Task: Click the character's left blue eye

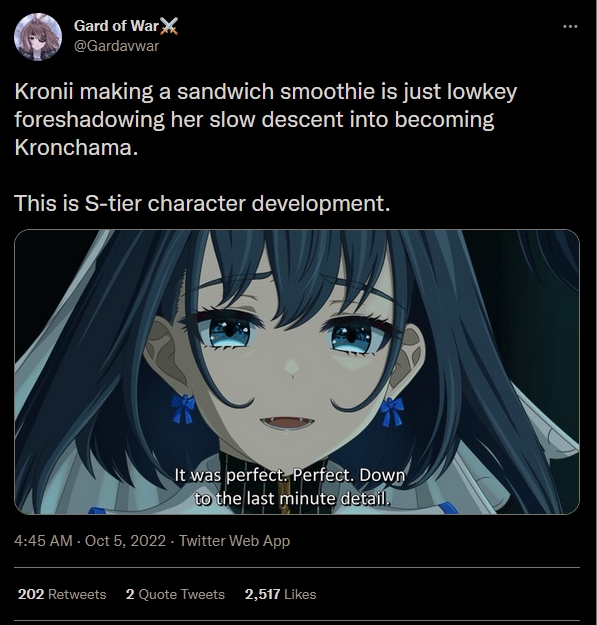Action: coord(229,331)
